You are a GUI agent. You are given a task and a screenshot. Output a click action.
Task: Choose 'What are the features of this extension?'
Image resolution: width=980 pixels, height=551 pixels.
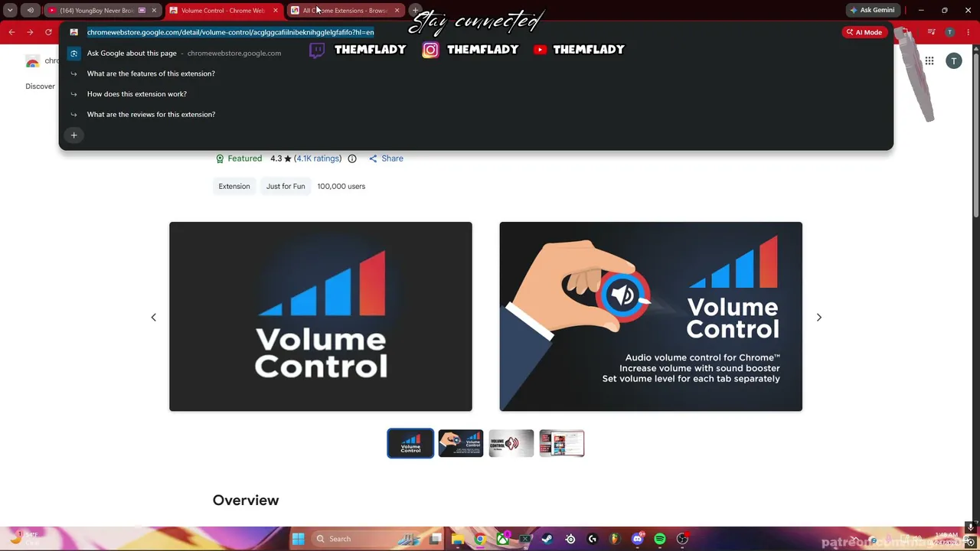476,73
